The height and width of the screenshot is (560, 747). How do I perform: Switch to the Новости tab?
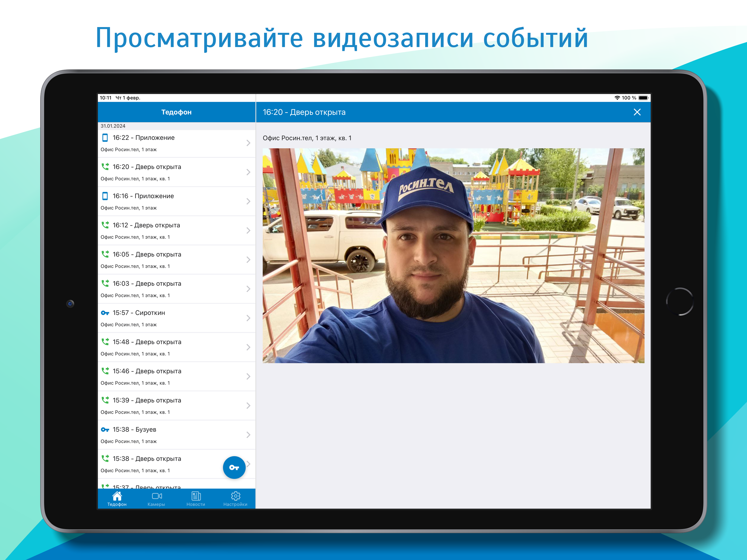click(196, 499)
